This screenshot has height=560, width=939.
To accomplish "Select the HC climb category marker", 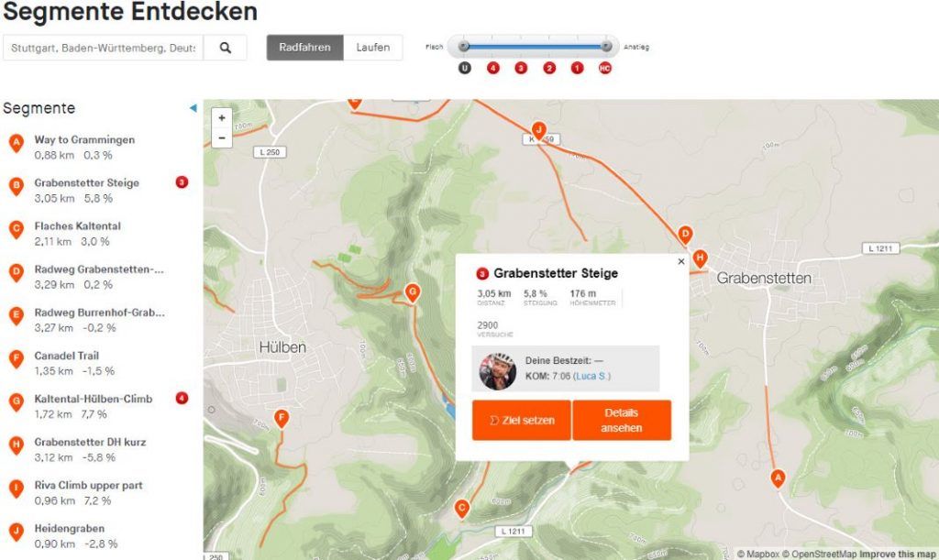I will pos(605,68).
